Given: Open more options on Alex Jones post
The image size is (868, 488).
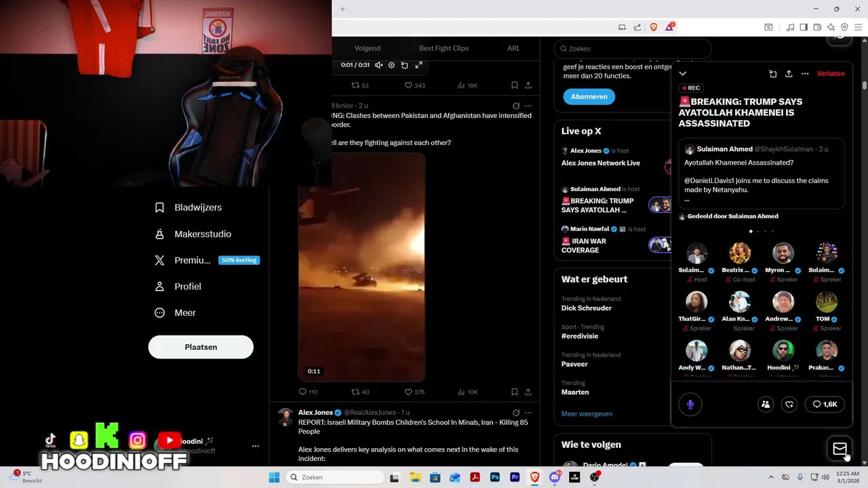Looking at the screenshot, I should 528,412.
